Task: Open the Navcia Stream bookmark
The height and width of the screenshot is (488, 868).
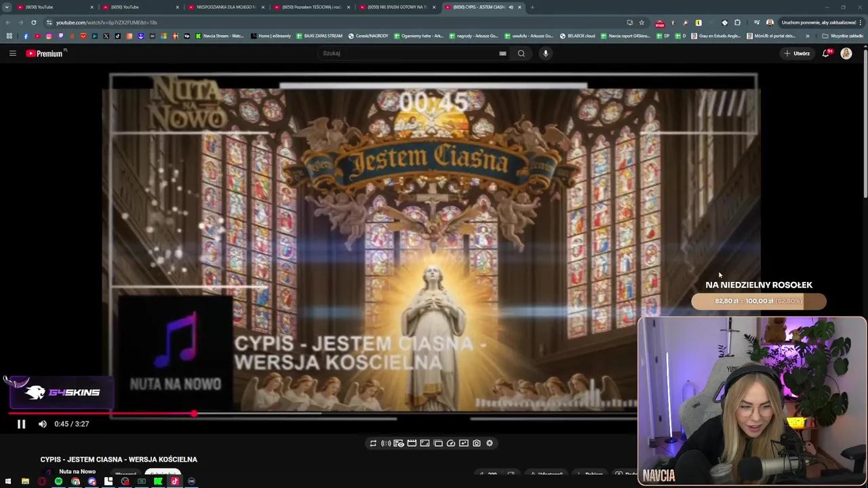Action: (x=219, y=36)
